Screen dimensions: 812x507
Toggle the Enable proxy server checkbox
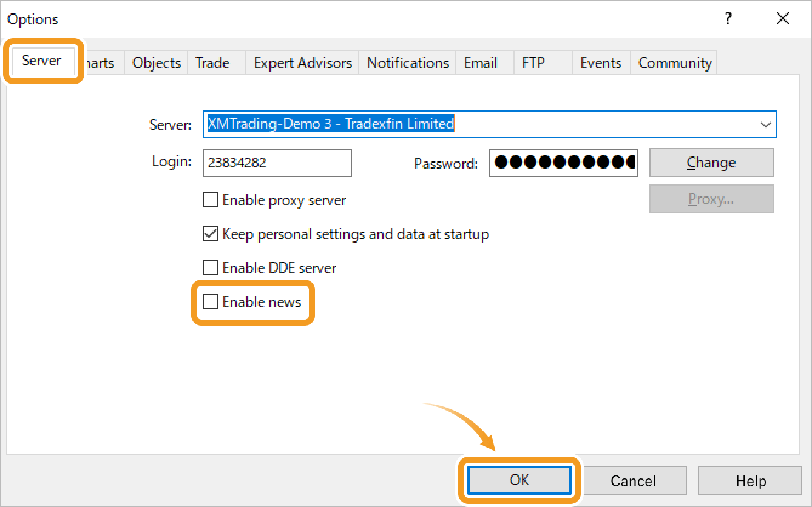(211, 200)
